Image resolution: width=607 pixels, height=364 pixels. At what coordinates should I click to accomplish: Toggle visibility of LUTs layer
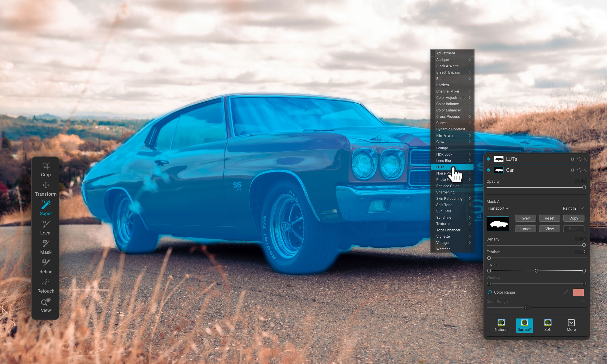pyautogui.click(x=489, y=159)
